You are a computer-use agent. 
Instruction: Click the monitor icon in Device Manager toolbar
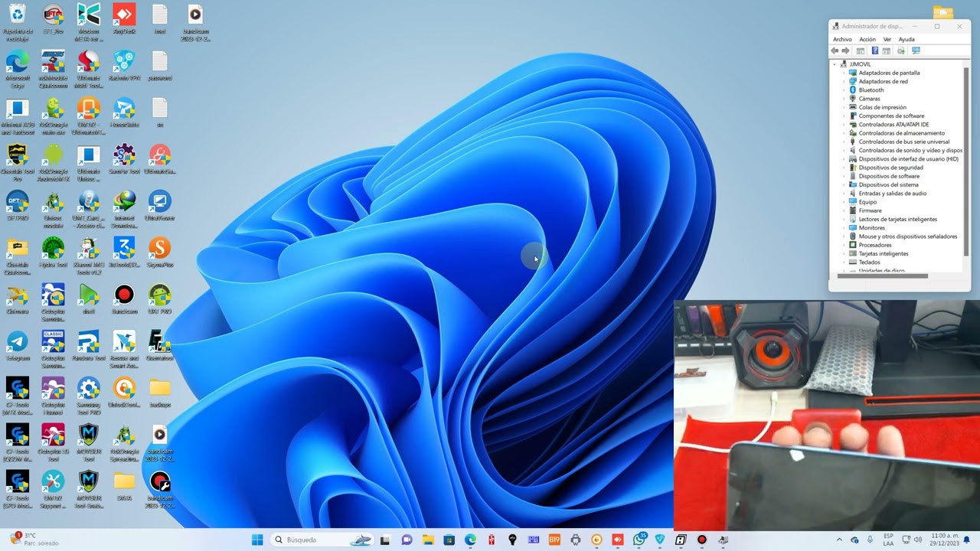[916, 51]
